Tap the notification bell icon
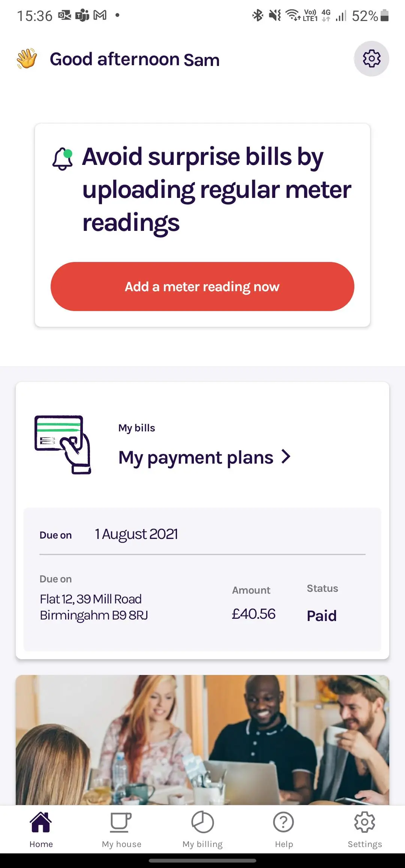 pyautogui.click(x=62, y=159)
